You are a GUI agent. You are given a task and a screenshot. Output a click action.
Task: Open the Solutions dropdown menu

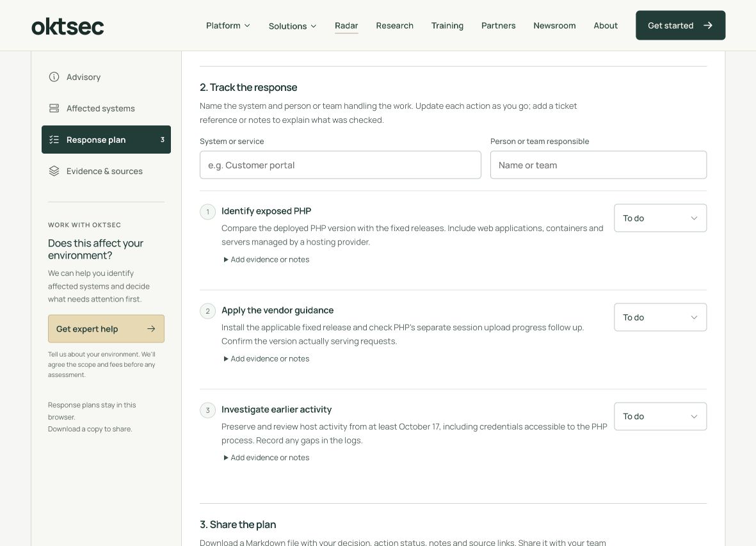293,26
